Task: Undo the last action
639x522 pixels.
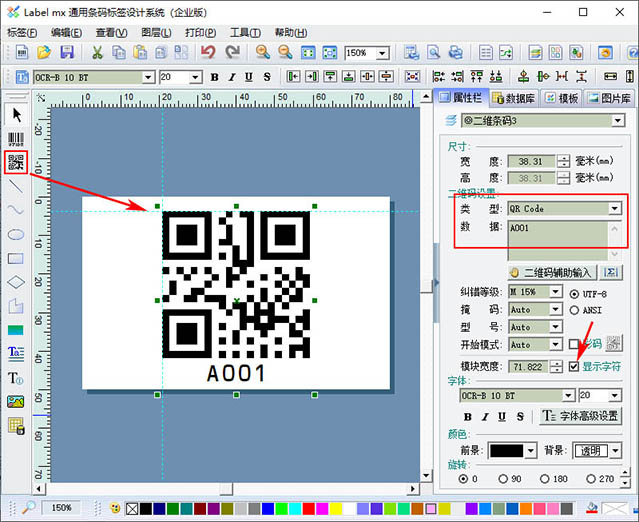Action: (208, 53)
